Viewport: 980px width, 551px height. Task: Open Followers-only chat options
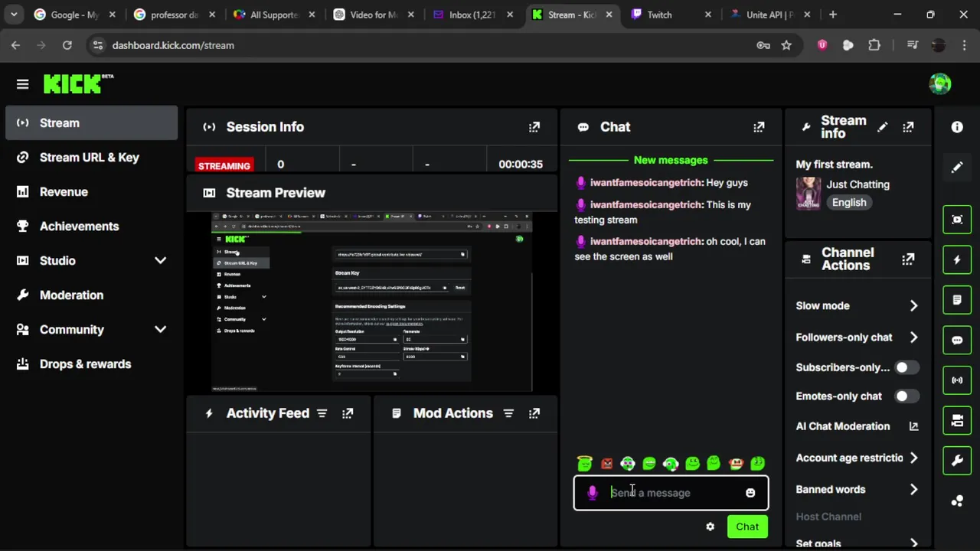coord(857,337)
